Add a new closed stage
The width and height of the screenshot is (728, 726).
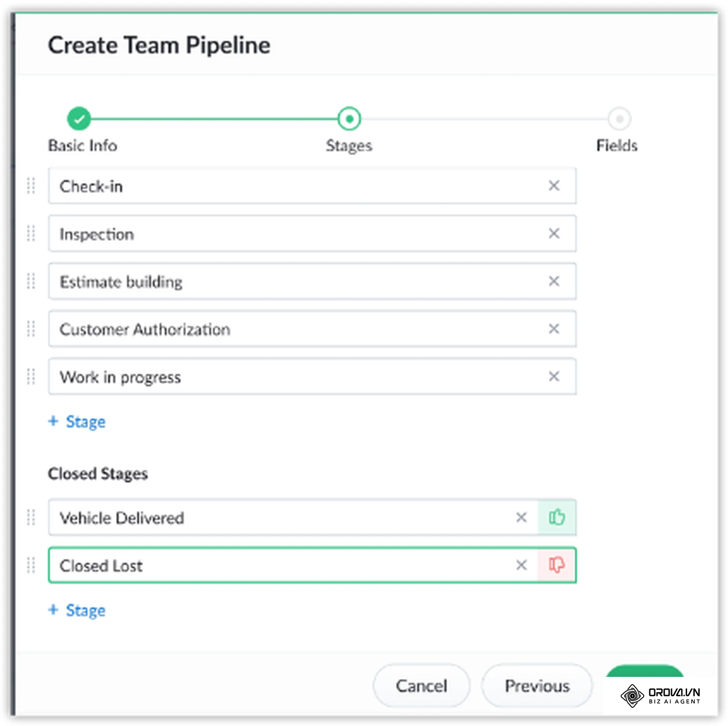tap(77, 610)
